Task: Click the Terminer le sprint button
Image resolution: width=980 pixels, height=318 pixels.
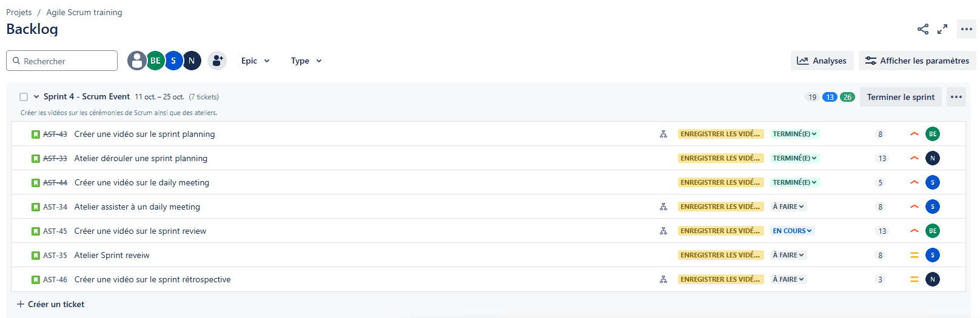Action: 901,97
